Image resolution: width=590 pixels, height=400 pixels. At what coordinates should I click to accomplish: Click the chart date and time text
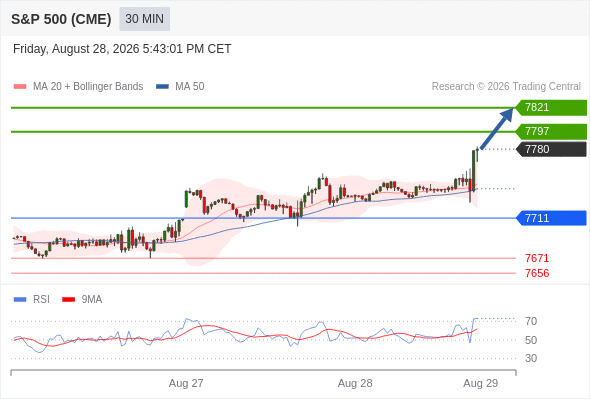tap(122, 49)
